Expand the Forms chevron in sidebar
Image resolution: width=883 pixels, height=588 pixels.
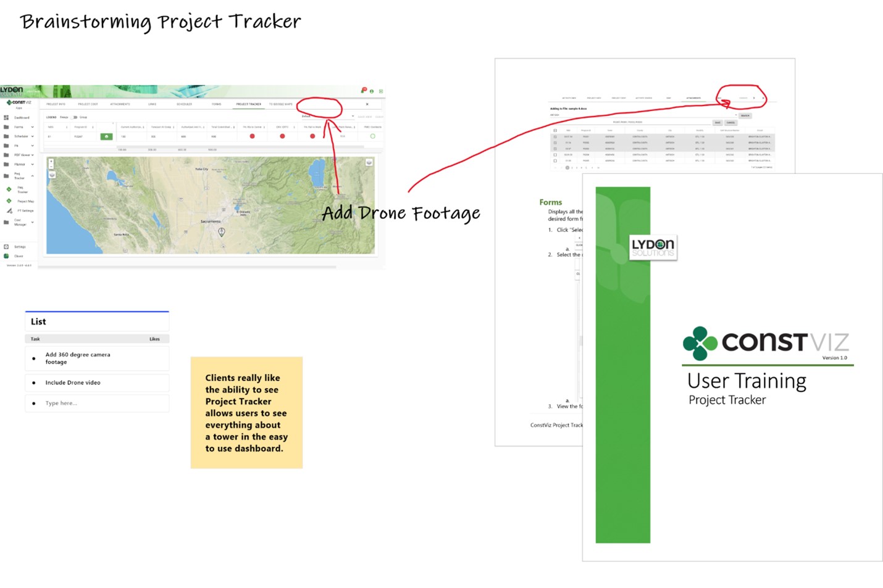click(32, 127)
